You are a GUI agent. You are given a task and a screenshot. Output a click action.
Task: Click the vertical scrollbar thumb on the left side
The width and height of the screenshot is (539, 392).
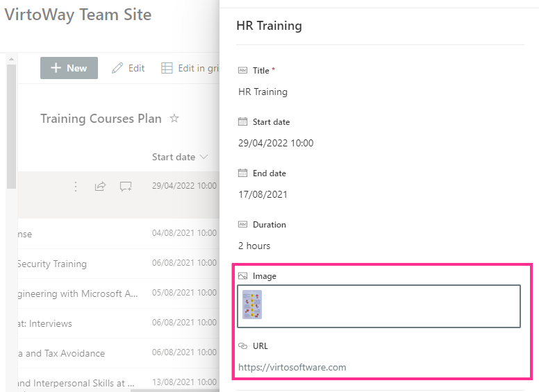click(11, 126)
